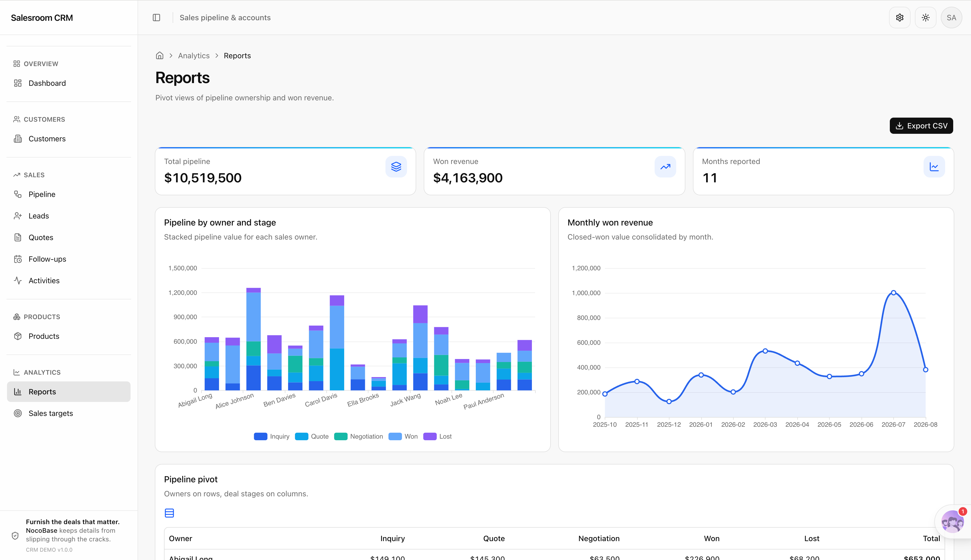Click the pivot table view icon

[169, 513]
